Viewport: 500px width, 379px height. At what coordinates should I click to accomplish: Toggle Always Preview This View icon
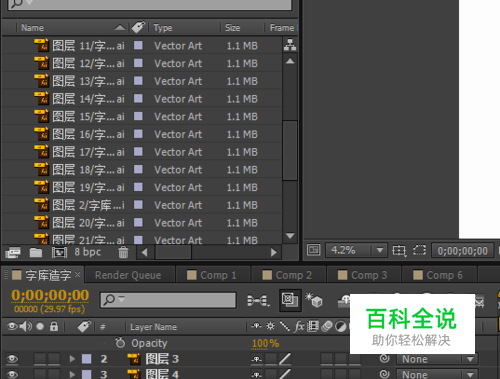coord(313,250)
